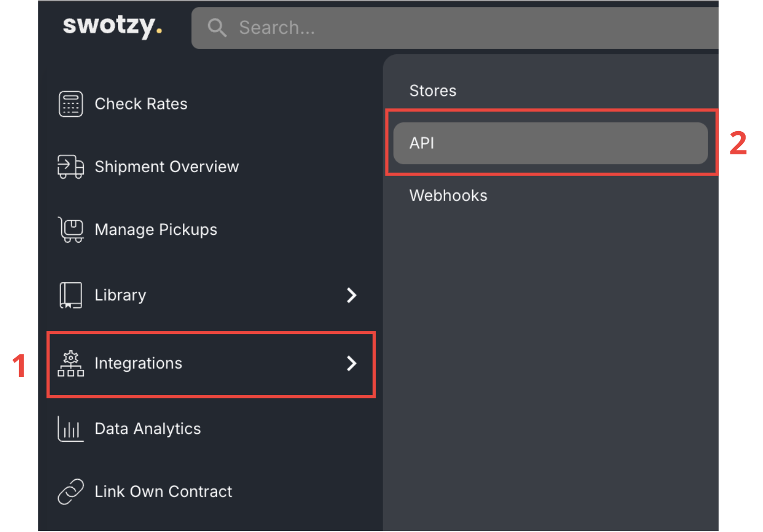Screen dimensions: 763x532
Task: Click the swotzy logo
Action: click(x=112, y=25)
